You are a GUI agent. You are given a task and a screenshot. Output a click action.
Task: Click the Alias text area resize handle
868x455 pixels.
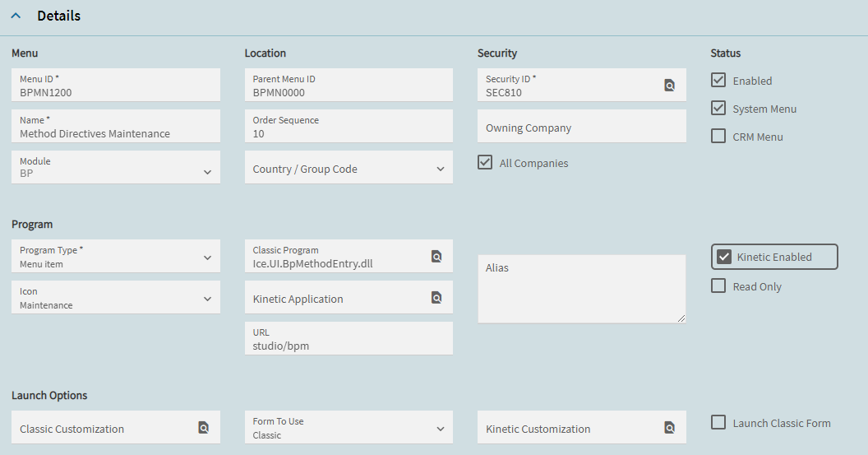681,318
